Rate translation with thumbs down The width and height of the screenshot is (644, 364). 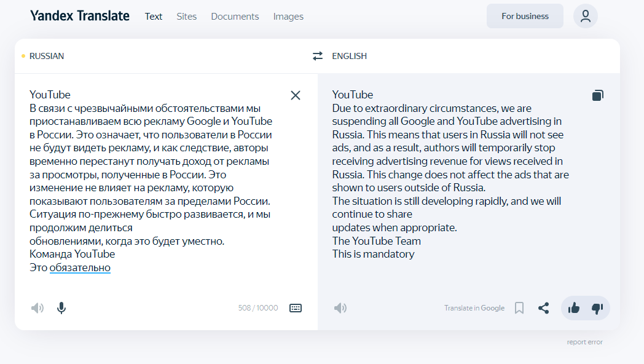(597, 308)
